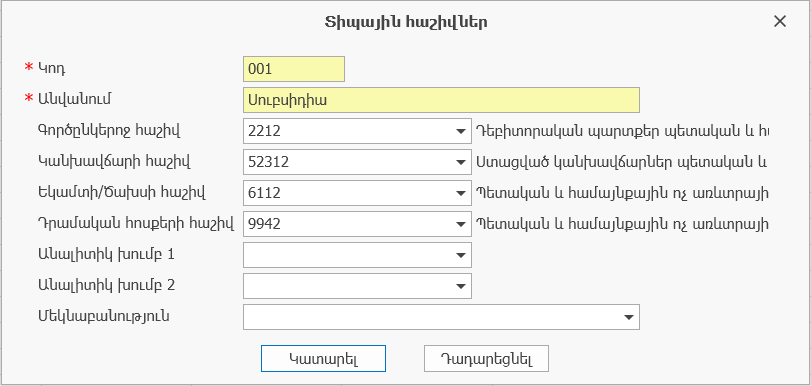This screenshot has height=386, width=811.
Task: Click the Գործընկերոջ հաշիվ label
Action: (x=109, y=131)
